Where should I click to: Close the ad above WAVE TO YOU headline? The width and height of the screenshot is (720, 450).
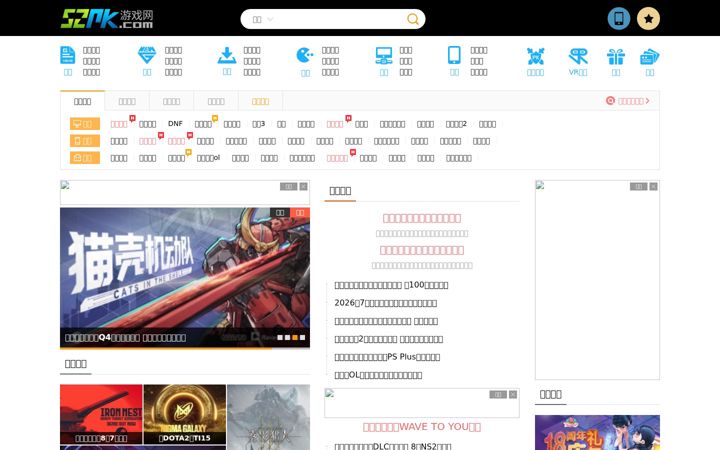(x=513, y=394)
